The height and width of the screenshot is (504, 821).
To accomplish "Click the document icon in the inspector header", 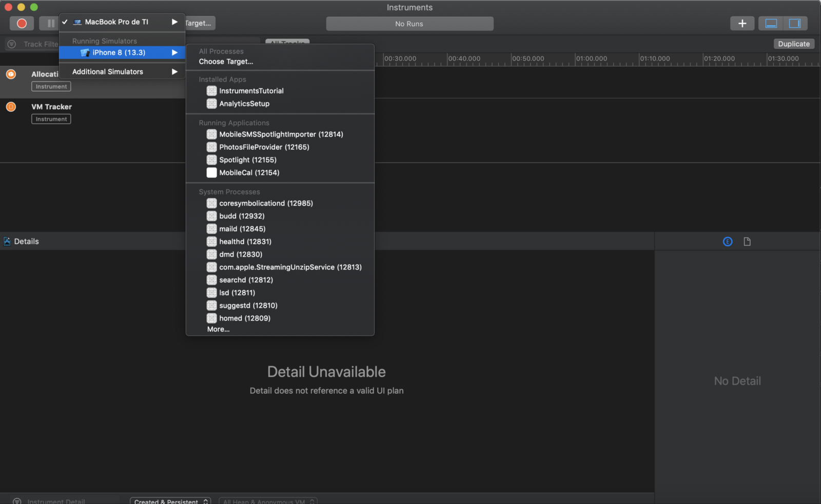I will pos(747,241).
